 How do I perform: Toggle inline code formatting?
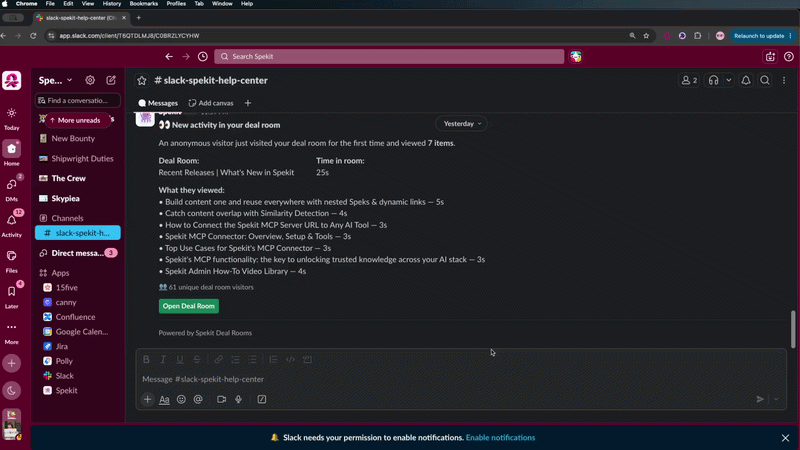tap(290, 359)
